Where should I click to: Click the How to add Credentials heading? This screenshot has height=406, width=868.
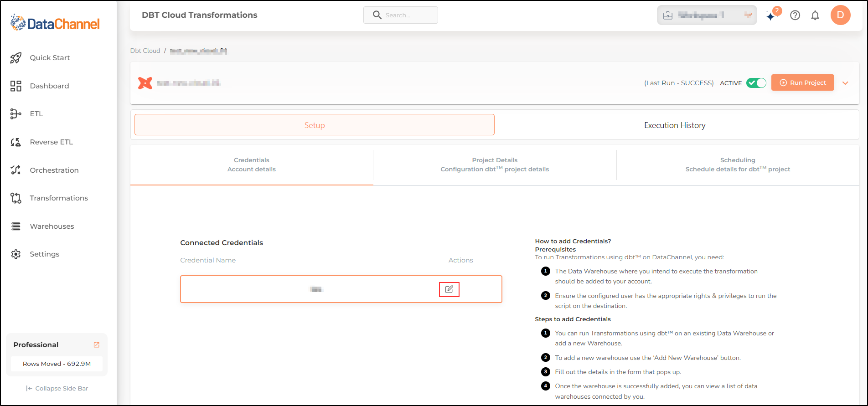coord(573,241)
